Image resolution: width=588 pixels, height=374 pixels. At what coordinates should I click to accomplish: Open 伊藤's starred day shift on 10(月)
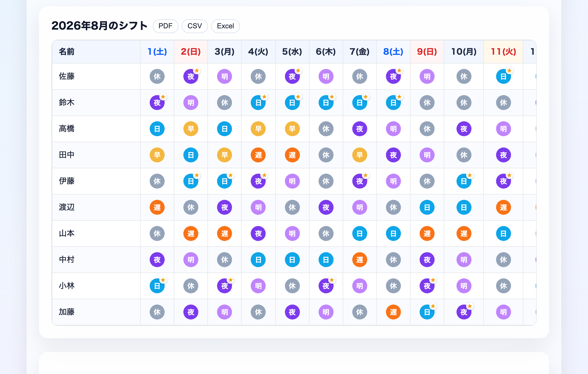[464, 181]
